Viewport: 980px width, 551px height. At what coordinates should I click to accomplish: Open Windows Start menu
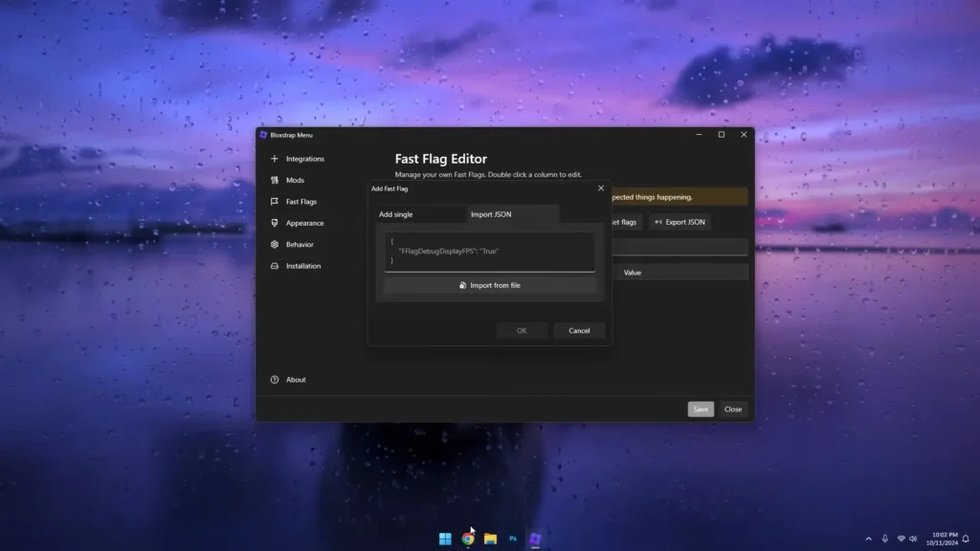coord(445,539)
